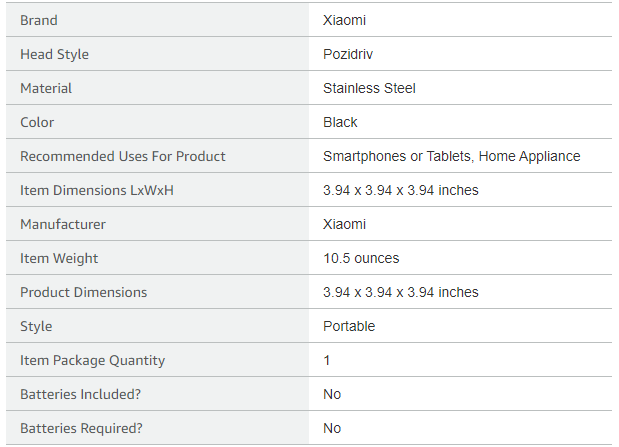Click Smartphones or Tablets, Home Appliance text
Screen dimensions: 619x447
click(452, 156)
